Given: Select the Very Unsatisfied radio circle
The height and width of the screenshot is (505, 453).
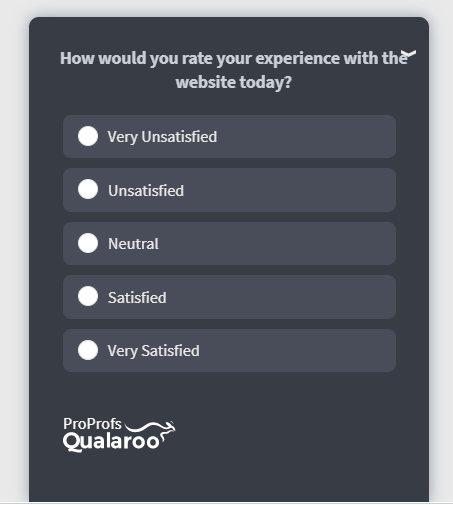Looking at the screenshot, I should click(x=88, y=136).
